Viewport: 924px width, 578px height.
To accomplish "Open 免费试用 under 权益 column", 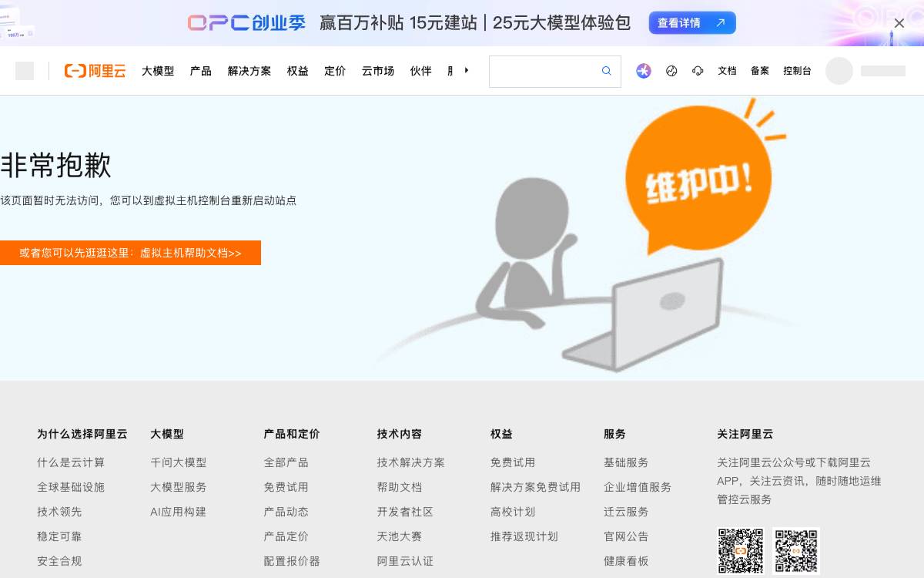I will tap(513, 462).
